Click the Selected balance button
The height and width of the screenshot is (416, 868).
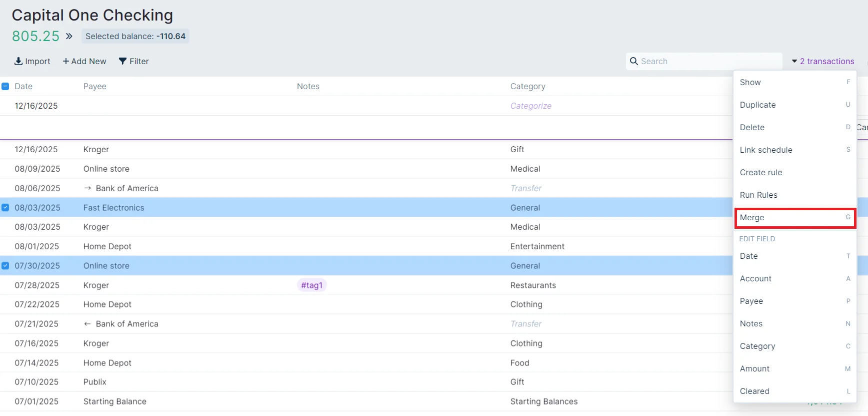(x=135, y=36)
